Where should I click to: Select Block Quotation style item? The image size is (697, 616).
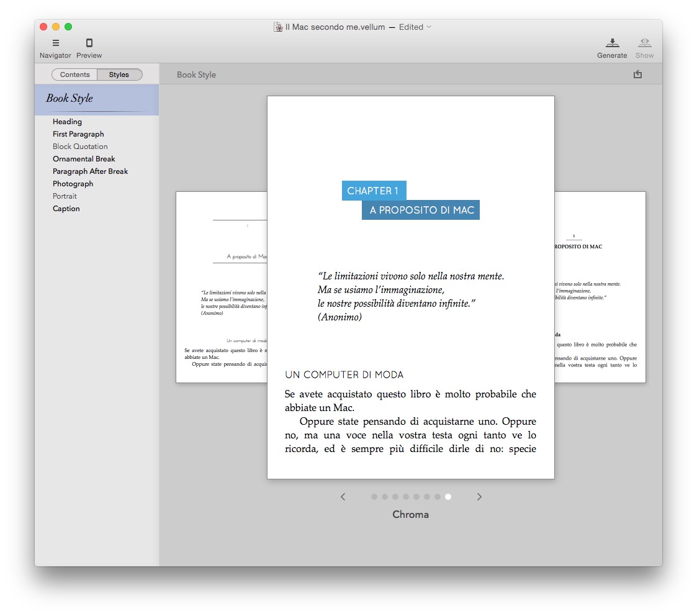click(80, 147)
